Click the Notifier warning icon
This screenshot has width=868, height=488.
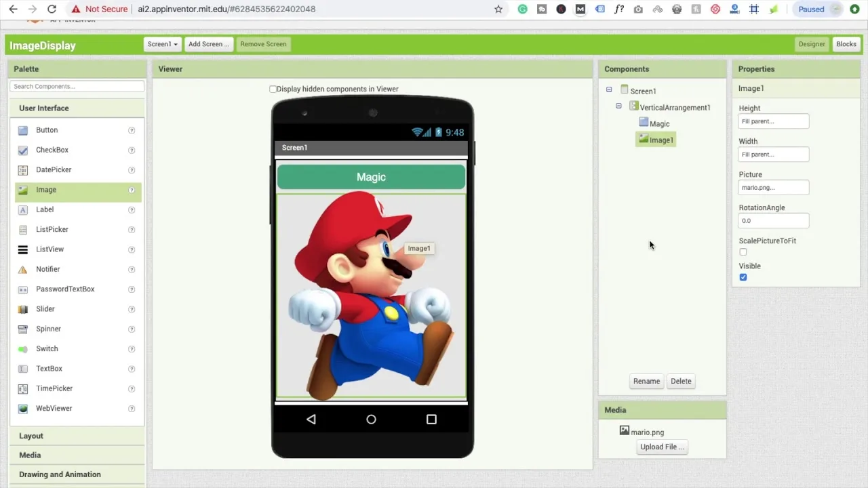pyautogui.click(x=23, y=270)
